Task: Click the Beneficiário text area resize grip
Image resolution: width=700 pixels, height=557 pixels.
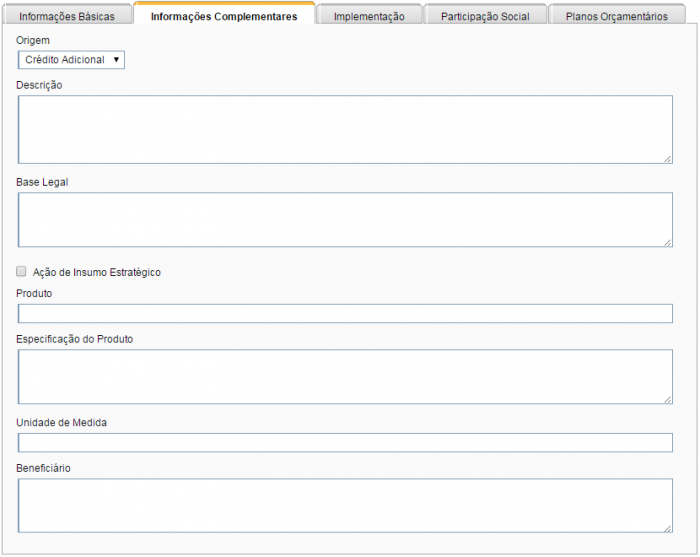Action: 667,527
